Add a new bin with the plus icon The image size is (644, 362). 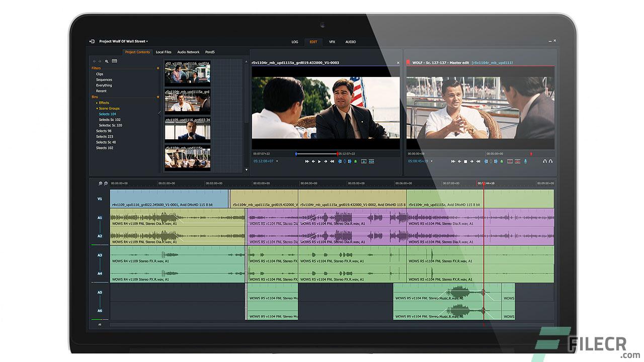pyautogui.click(x=158, y=97)
